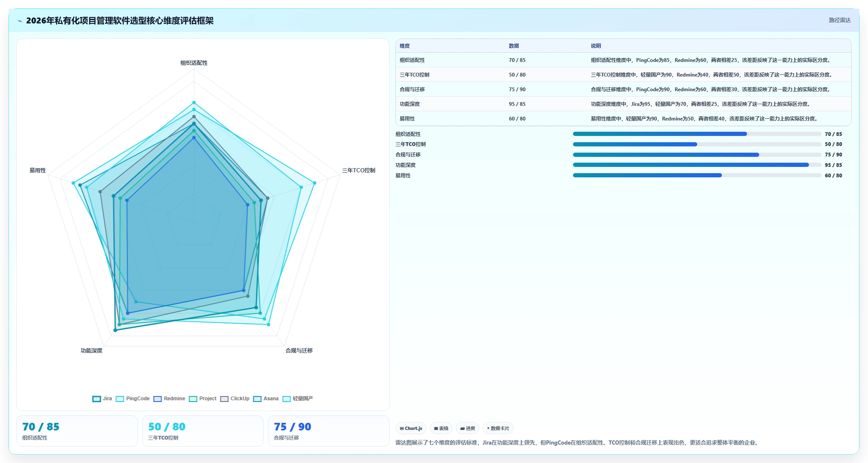Click the 功能深度 progress bar

[697, 165]
